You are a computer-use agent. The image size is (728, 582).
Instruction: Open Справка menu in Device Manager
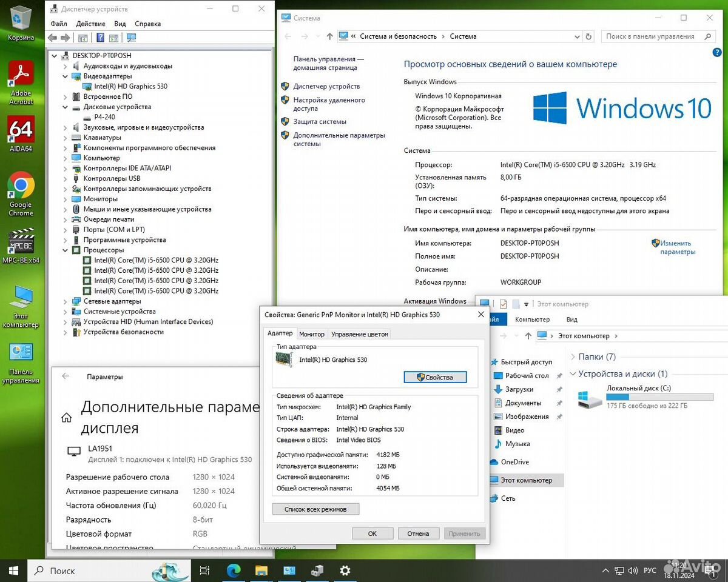point(148,24)
